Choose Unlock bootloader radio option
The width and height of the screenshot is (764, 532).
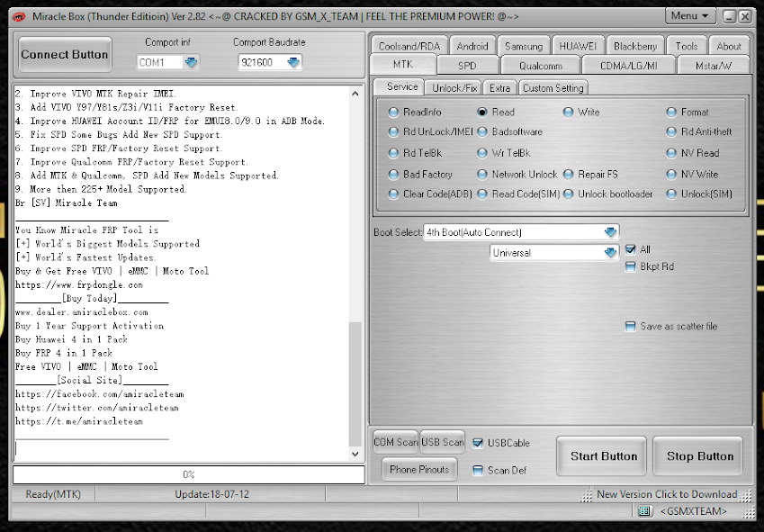tap(607, 194)
